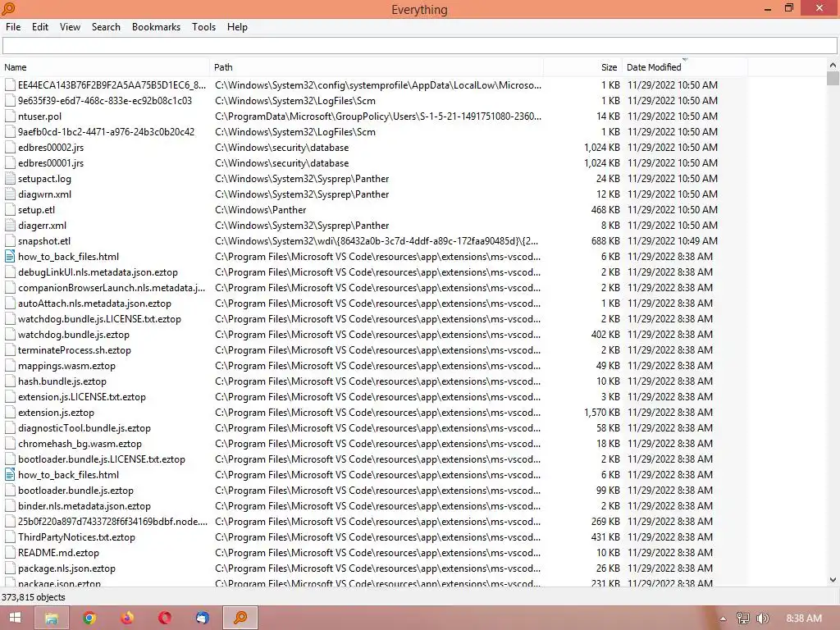Click 11/29/2022 10:49 AM date cell
840x630 pixels.
click(x=673, y=240)
